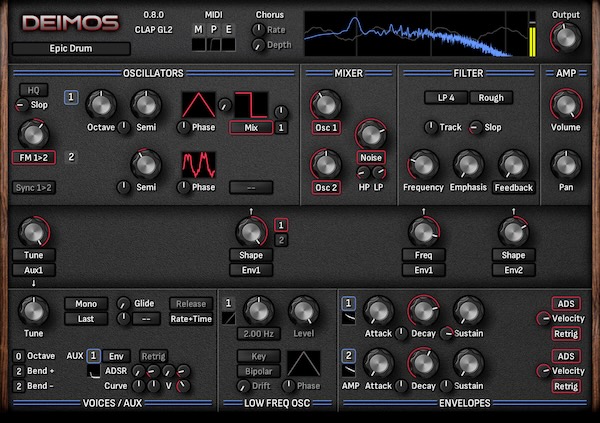Click the envelope 1 Velocity slider
Image resolution: width=600 pixels, height=423 pixels.
click(x=543, y=318)
